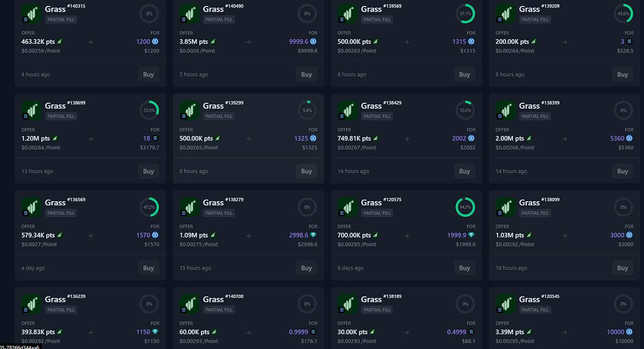Click the PARTIAL FILL badge on order #140315

(61, 19)
